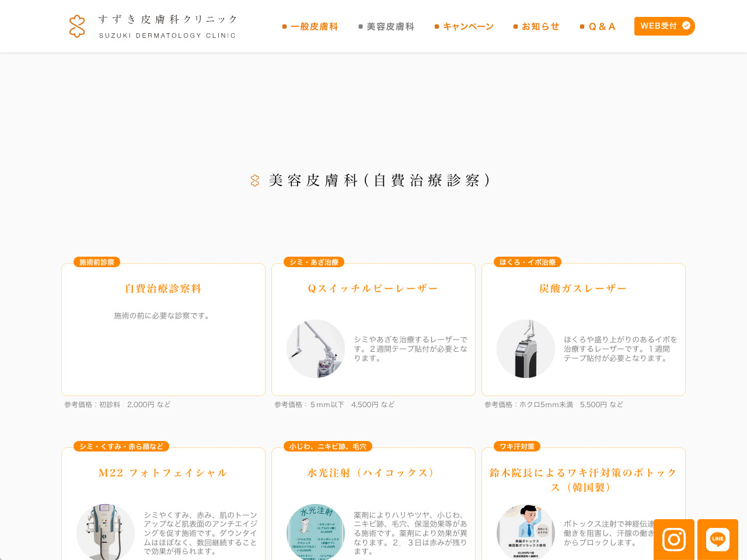Click the 水光注射 price list image
The width and height of the screenshot is (747, 560).
point(316,532)
